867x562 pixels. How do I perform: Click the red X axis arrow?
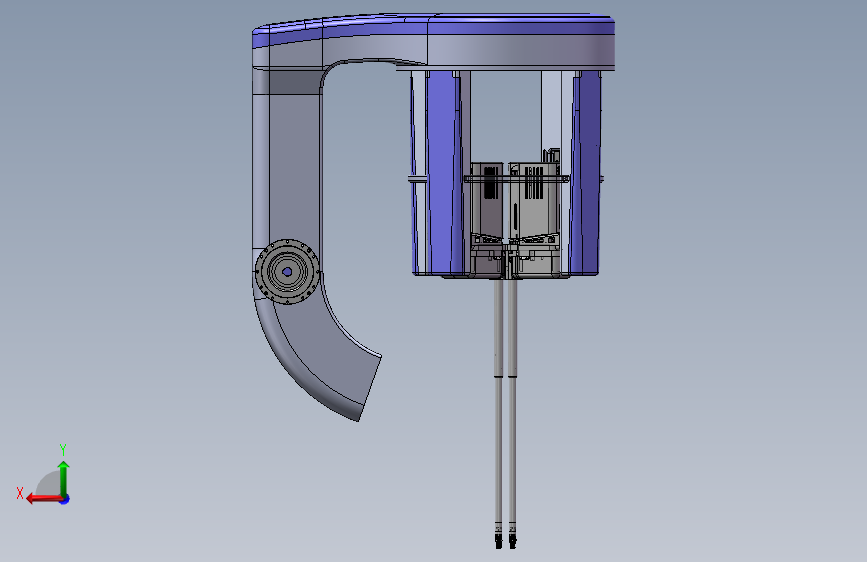pyautogui.click(x=43, y=499)
